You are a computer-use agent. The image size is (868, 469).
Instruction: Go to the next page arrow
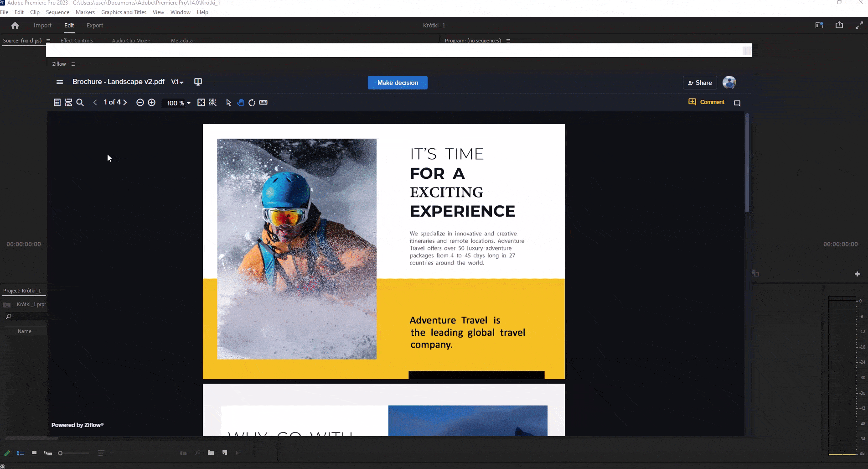(x=125, y=103)
